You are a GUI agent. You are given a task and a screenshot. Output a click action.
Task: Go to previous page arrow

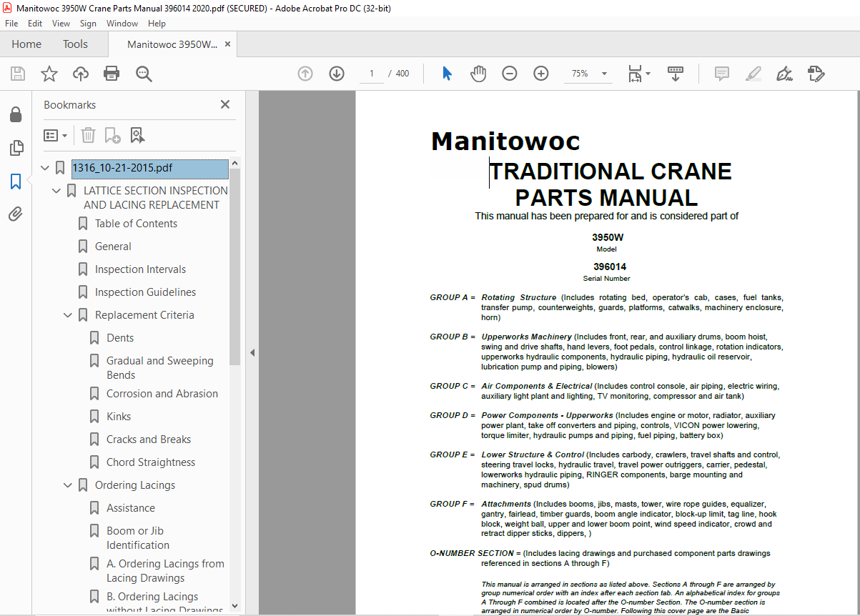(x=305, y=74)
